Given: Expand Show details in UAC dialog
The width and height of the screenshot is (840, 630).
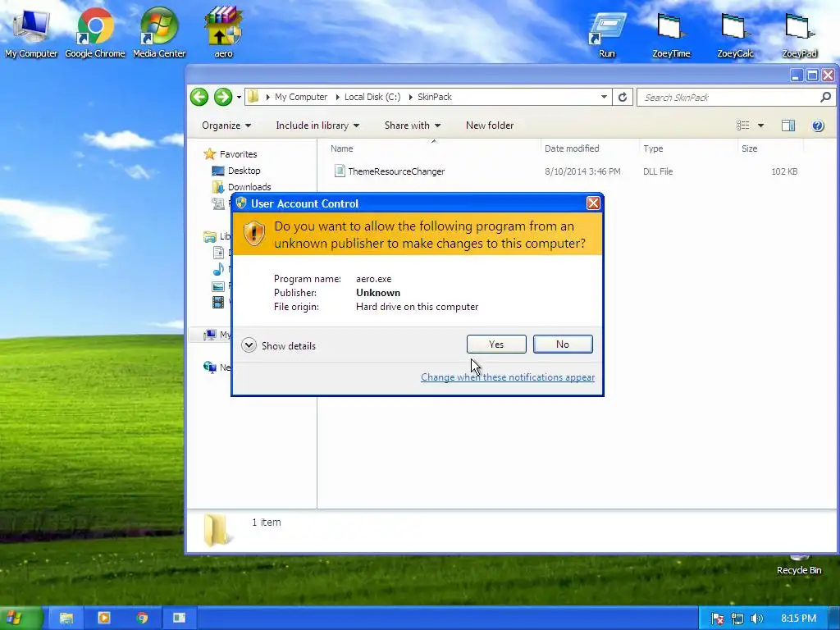Looking at the screenshot, I should tap(279, 345).
